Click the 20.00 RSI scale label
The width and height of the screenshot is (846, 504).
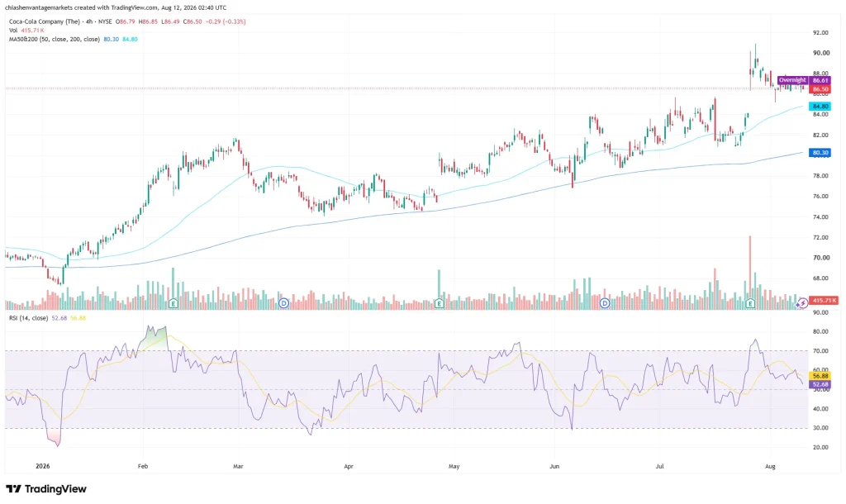click(x=820, y=447)
